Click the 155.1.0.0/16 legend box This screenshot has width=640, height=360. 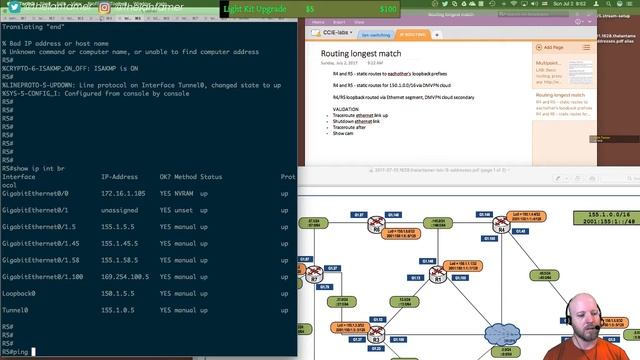pyautogui.click(x=606, y=218)
